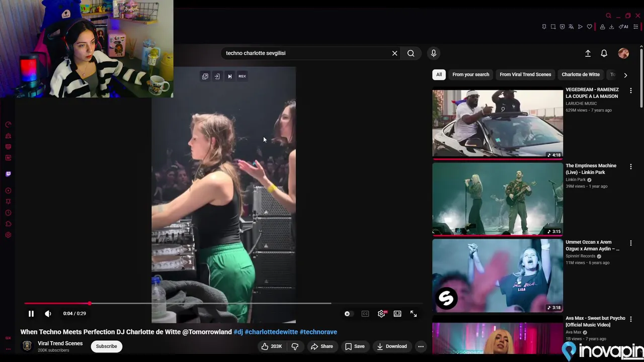Open Twitch panel in browser sidebar
Image resolution: width=644 pixels, height=362 pixels.
click(8, 174)
